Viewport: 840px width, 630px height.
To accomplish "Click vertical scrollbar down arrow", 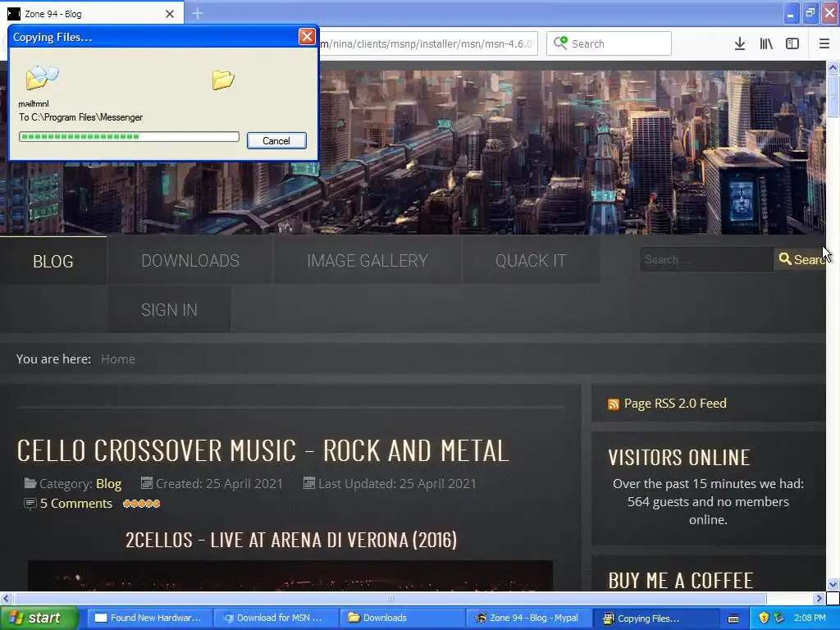I will pyautogui.click(x=833, y=584).
